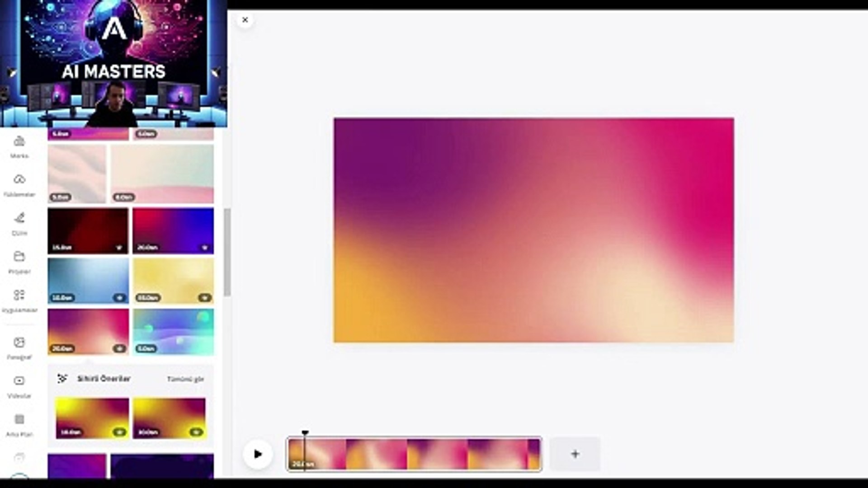Open the Fotoğraf photos panel

coord(19,348)
